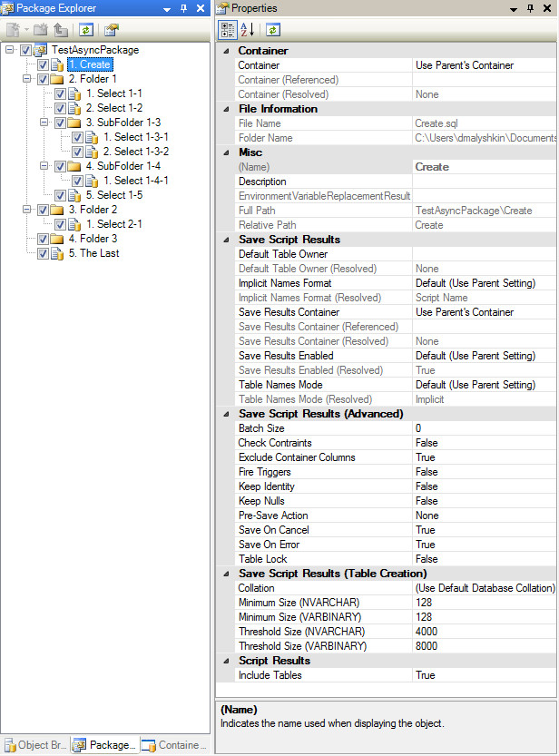559x756 pixels.
Task: Select the 1. Create tree item
Action: (90, 64)
